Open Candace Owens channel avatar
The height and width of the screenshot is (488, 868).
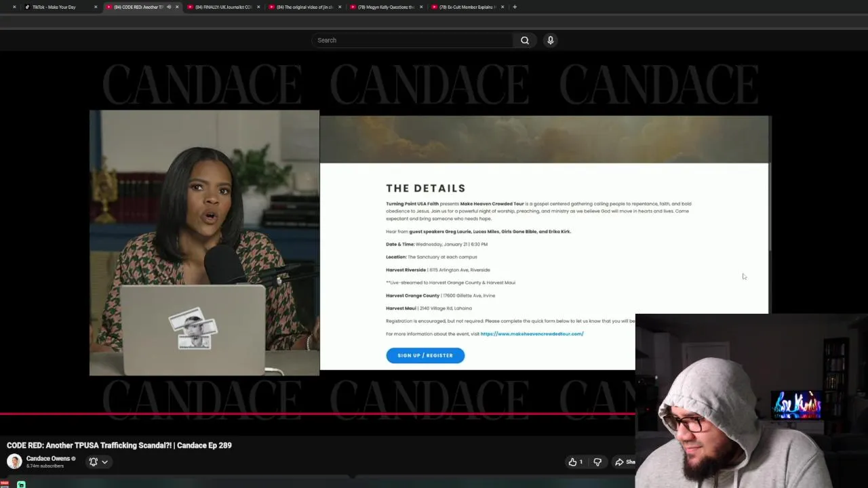click(14, 462)
